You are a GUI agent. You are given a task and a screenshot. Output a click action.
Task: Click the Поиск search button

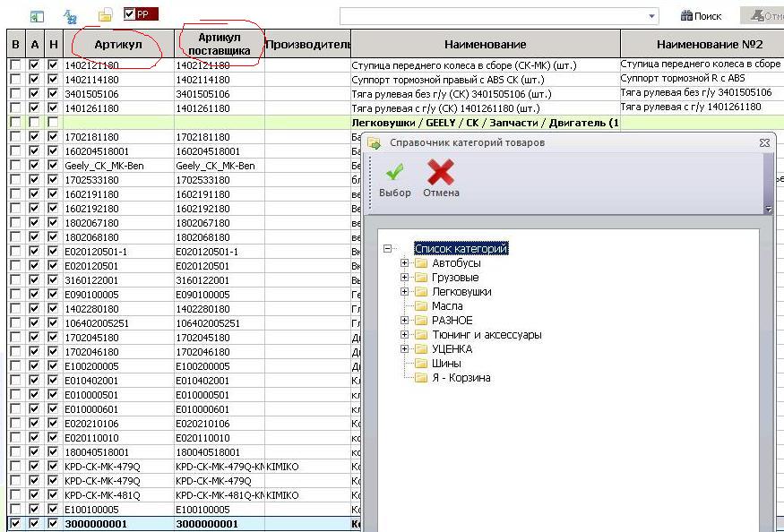pyautogui.click(x=701, y=16)
